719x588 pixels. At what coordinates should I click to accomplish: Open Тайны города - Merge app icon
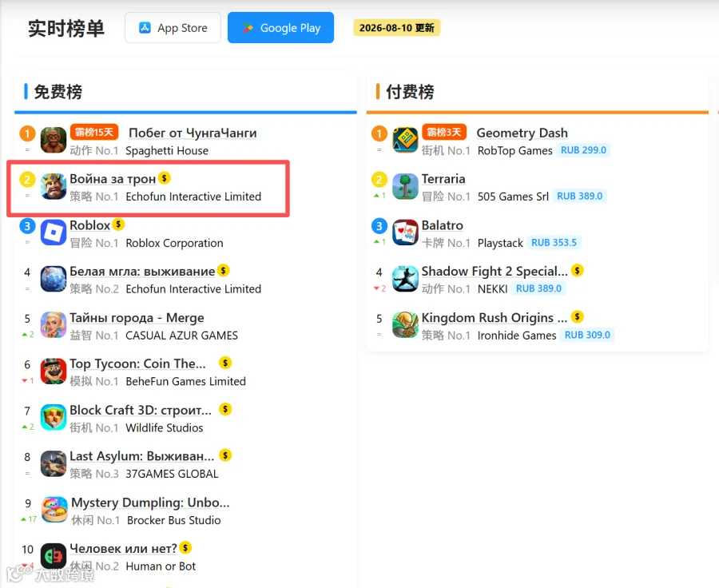(x=54, y=325)
